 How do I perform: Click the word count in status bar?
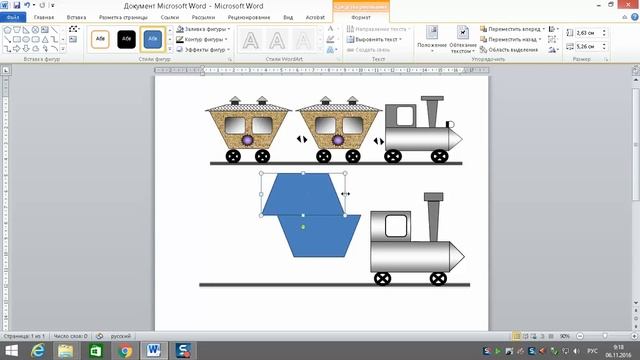pyautogui.click(x=70, y=336)
